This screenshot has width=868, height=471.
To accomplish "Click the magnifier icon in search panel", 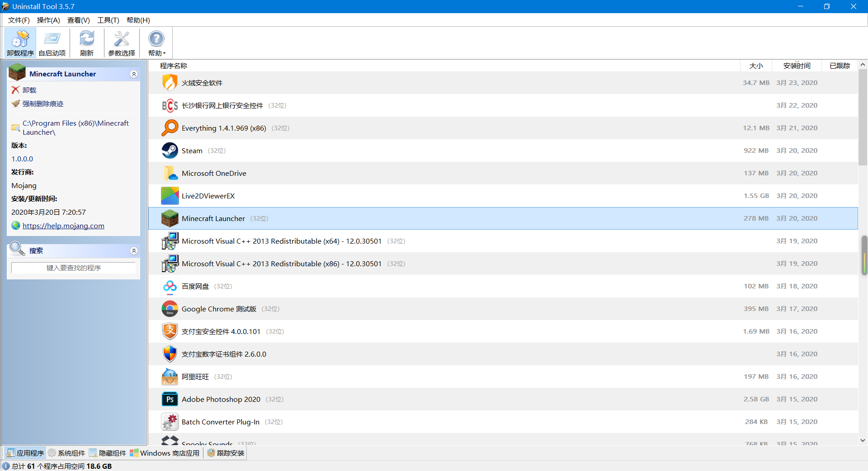I will click(x=17, y=249).
